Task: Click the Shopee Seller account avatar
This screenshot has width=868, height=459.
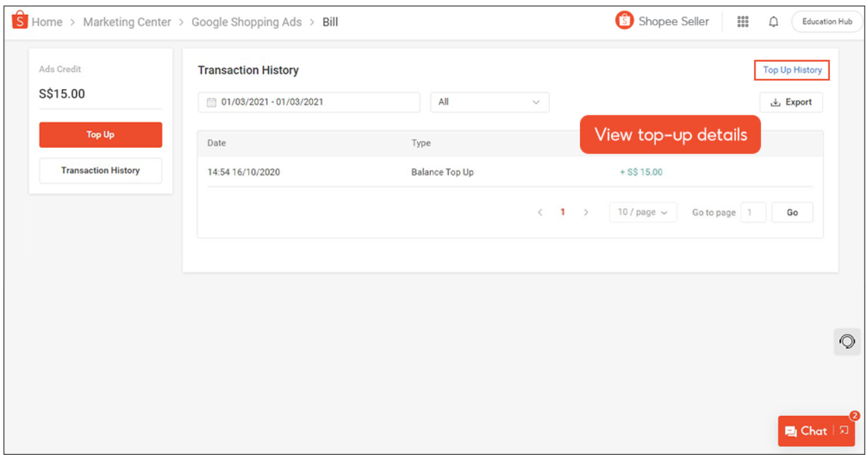Action: (626, 21)
